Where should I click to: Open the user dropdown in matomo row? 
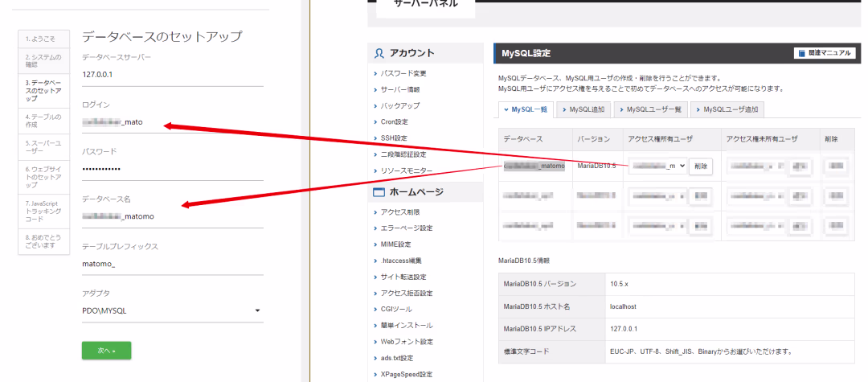click(657, 166)
